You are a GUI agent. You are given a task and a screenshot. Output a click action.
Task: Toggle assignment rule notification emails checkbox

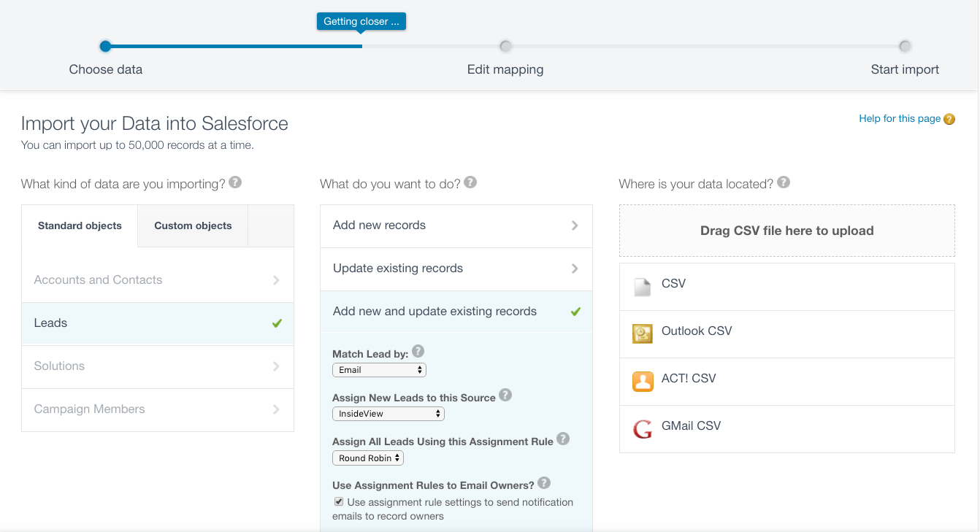339,502
